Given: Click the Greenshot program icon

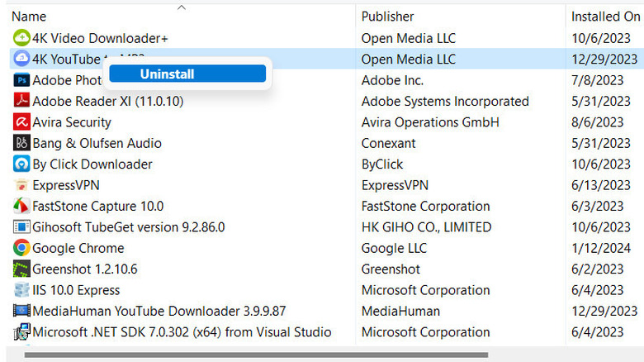Looking at the screenshot, I should tap(21, 269).
